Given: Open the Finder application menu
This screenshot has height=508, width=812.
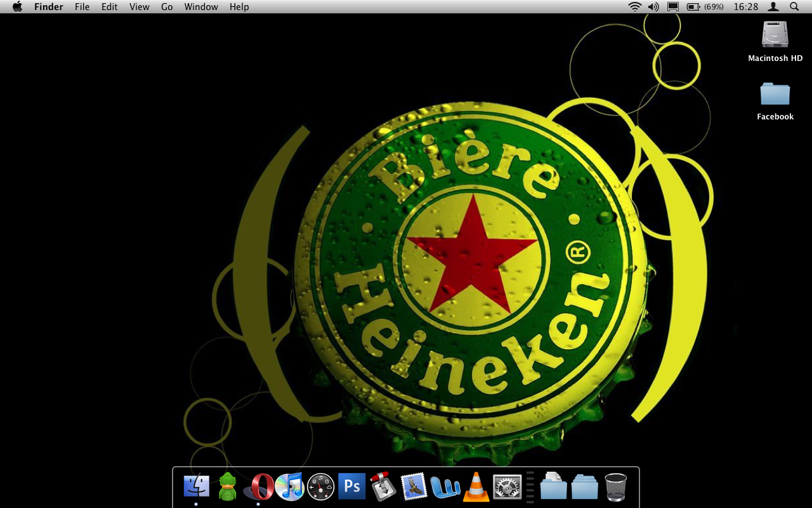Looking at the screenshot, I should (x=48, y=6).
